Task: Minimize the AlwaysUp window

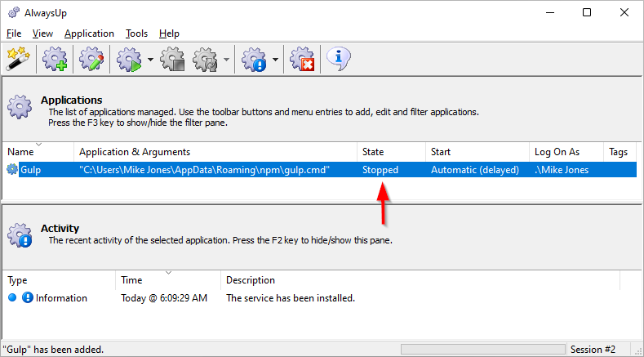Action: click(549, 13)
